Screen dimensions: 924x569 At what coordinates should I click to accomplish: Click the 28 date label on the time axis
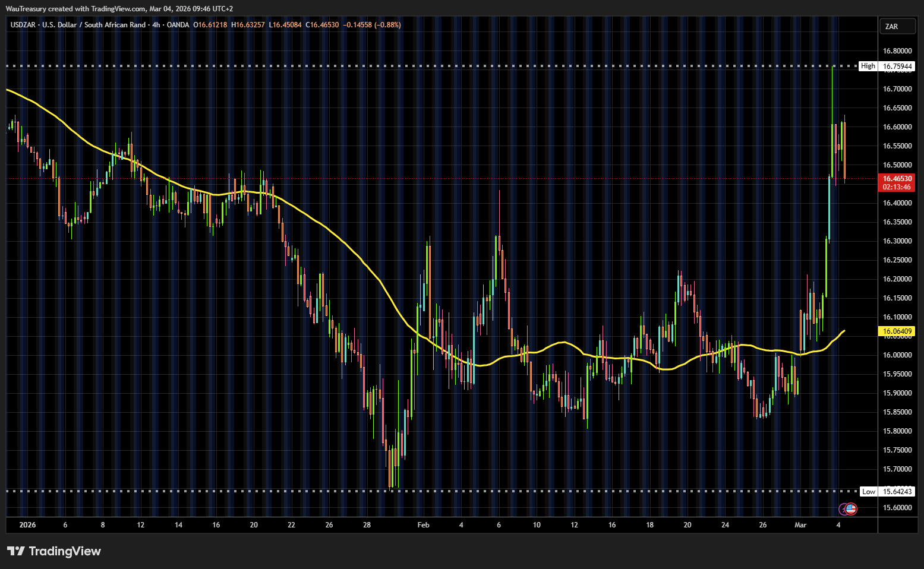coord(367,525)
